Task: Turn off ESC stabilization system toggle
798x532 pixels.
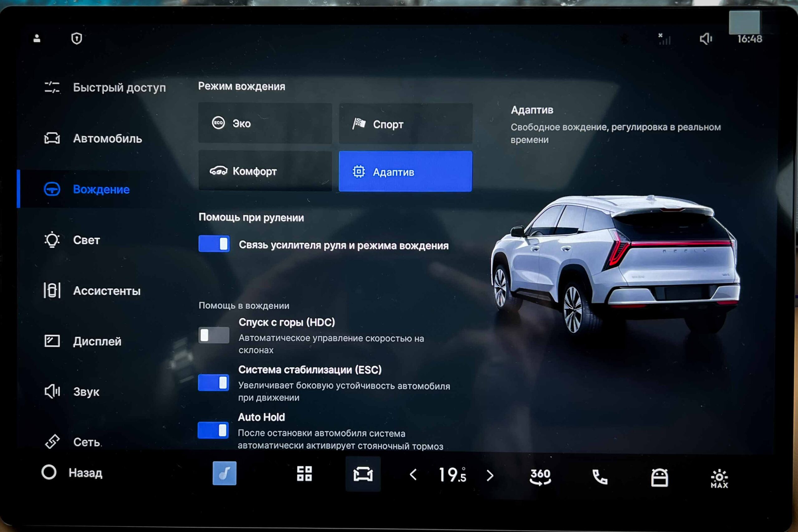Action: (x=214, y=383)
